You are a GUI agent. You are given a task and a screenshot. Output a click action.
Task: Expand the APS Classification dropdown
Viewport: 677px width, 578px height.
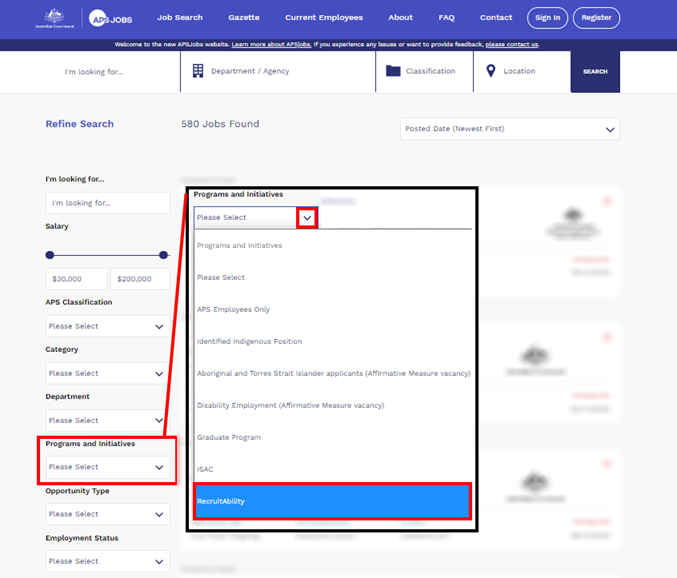(x=108, y=326)
